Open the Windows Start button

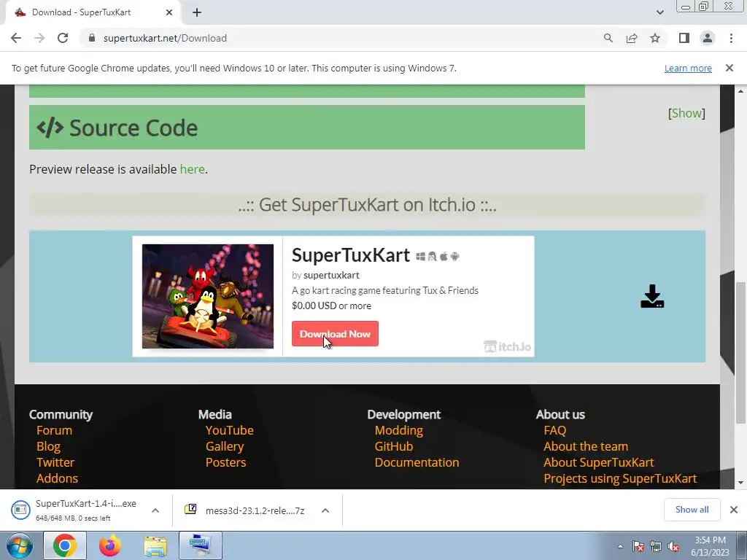[x=18, y=545]
